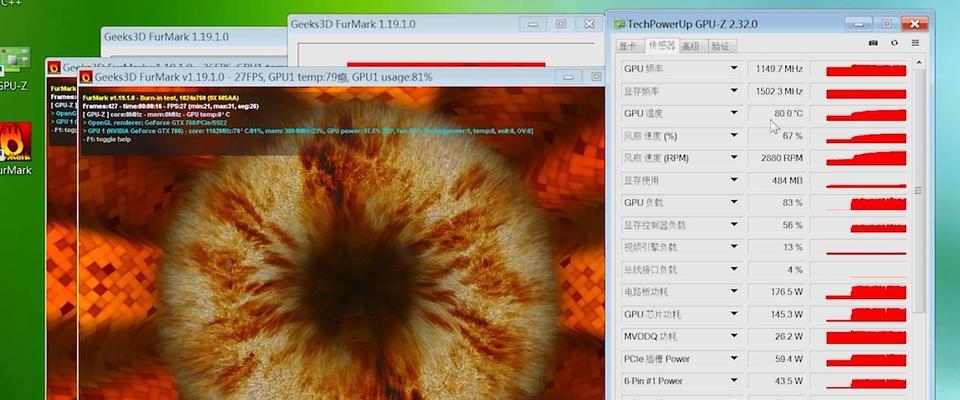Expand the GPU 负载 dropdown arrow

pyautogui.click(x=734, y=202)
